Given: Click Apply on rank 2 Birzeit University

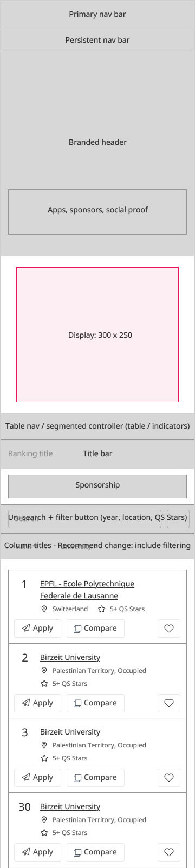Looking at the screenshot, I should point(37,703).
